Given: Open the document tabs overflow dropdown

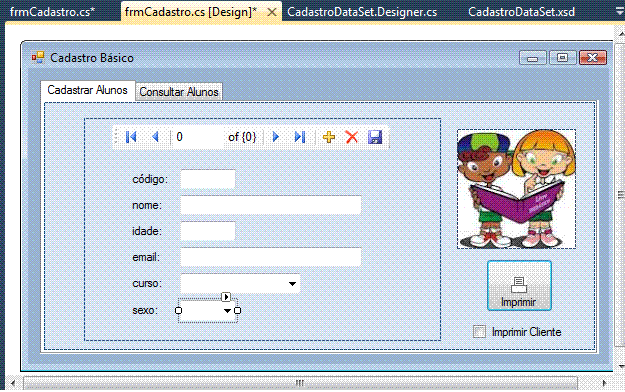Looking at the screenshot, I should (x=619, y=12).
